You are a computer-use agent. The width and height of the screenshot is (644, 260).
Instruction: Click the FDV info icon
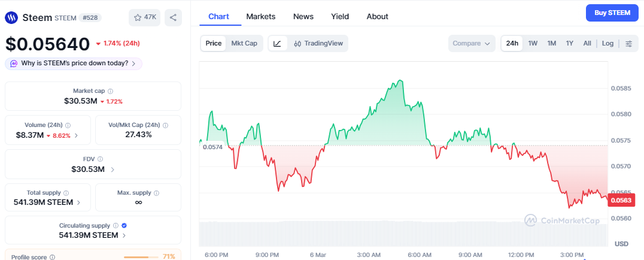pos(100,159)
